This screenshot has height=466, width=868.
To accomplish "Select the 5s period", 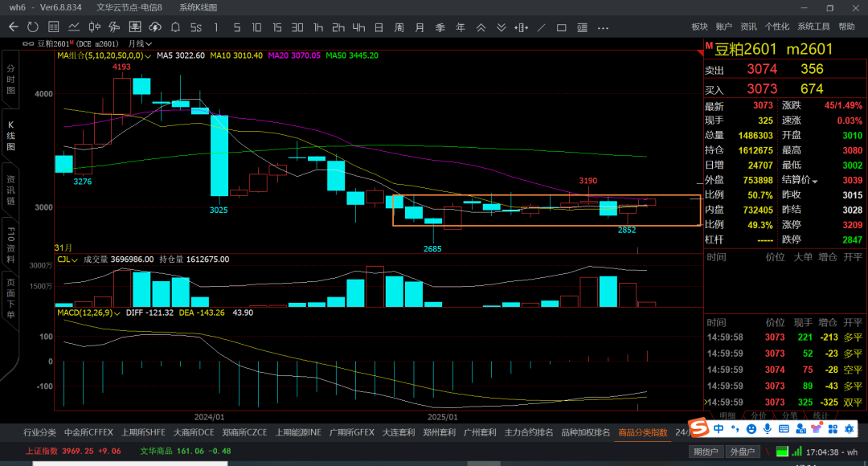I will (x=196, y=27).
